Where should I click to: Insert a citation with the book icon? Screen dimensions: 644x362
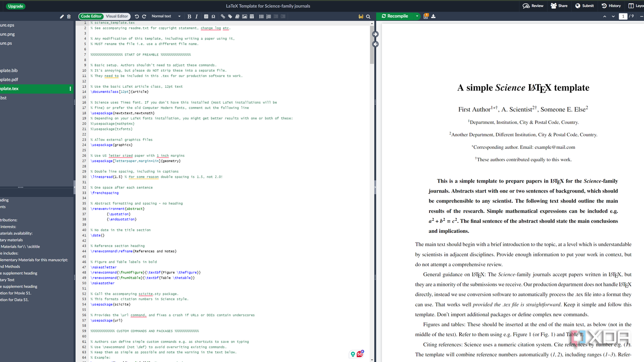[237, 16]
